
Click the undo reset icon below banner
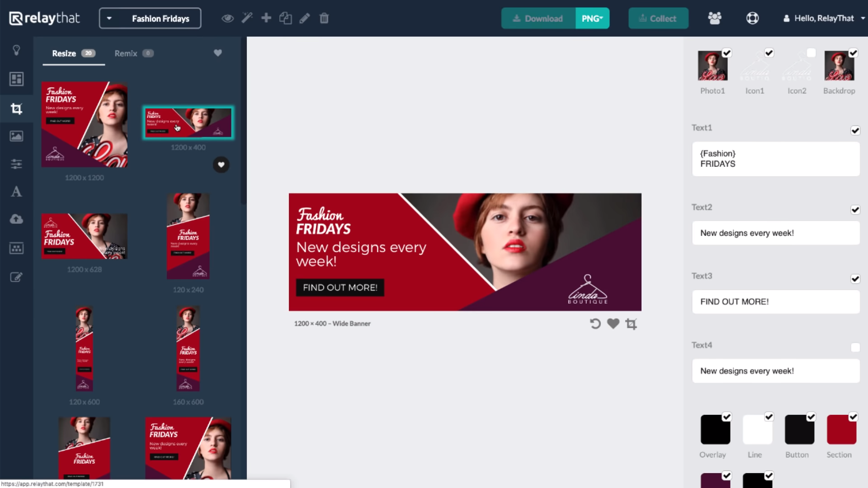pyautogui.click(x=595, y=324)
